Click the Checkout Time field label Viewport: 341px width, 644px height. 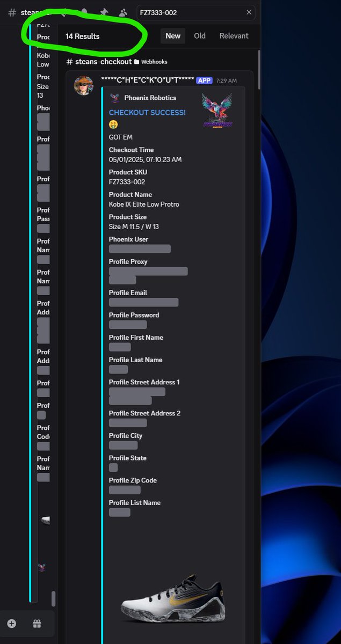131,150
